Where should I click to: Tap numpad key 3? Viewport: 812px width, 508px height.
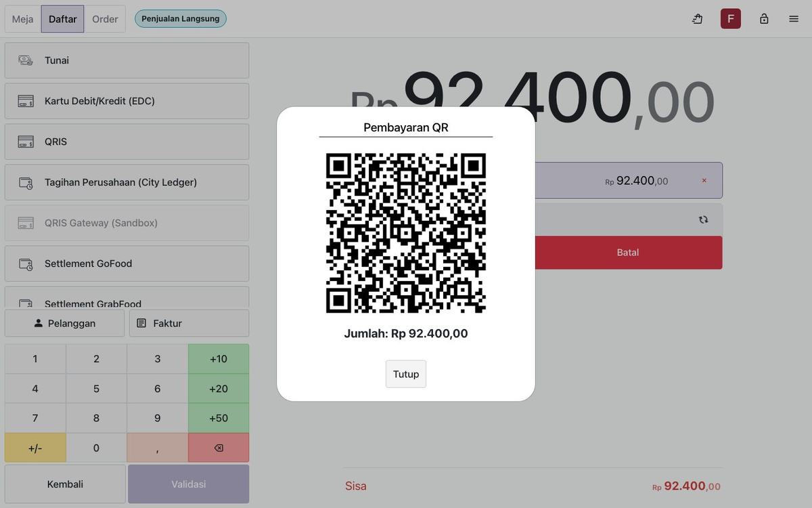tap(158, 359)
